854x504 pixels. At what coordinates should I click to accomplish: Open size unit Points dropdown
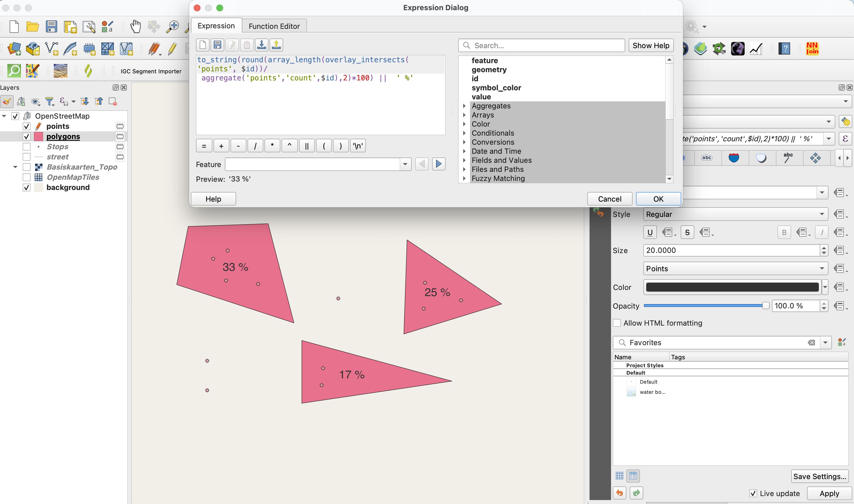tap(735, 269)
